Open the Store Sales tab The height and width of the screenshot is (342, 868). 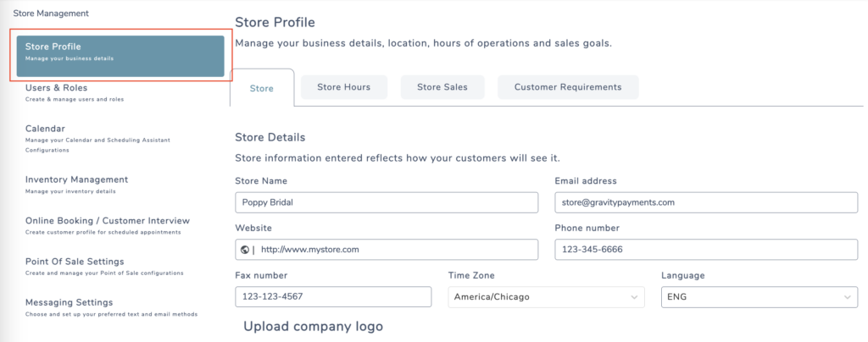coord(442,87)
